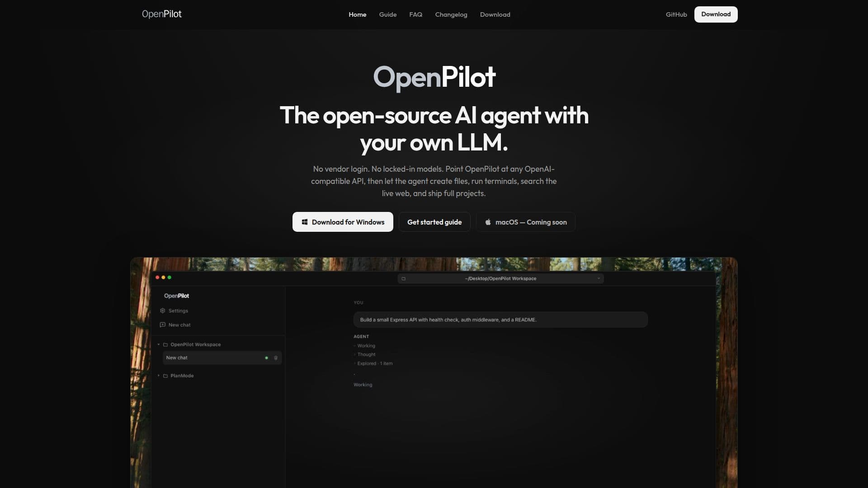Click the Windows logo icon

click(305, 222)
